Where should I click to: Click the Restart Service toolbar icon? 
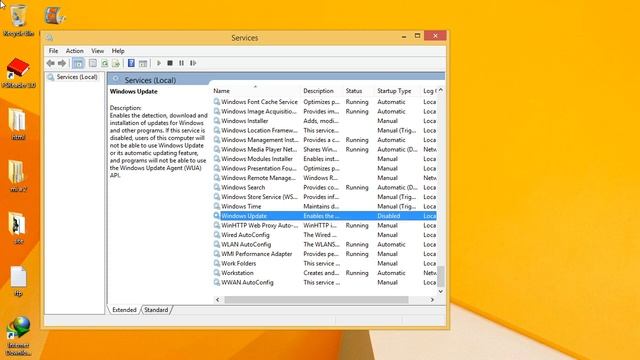[193, 63]
